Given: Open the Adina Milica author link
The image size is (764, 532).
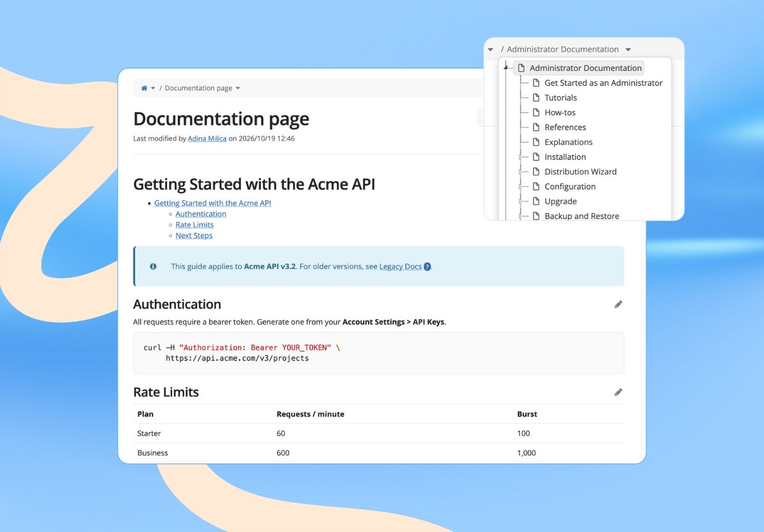Looking at the screenshot, I should tap(207, 139).
